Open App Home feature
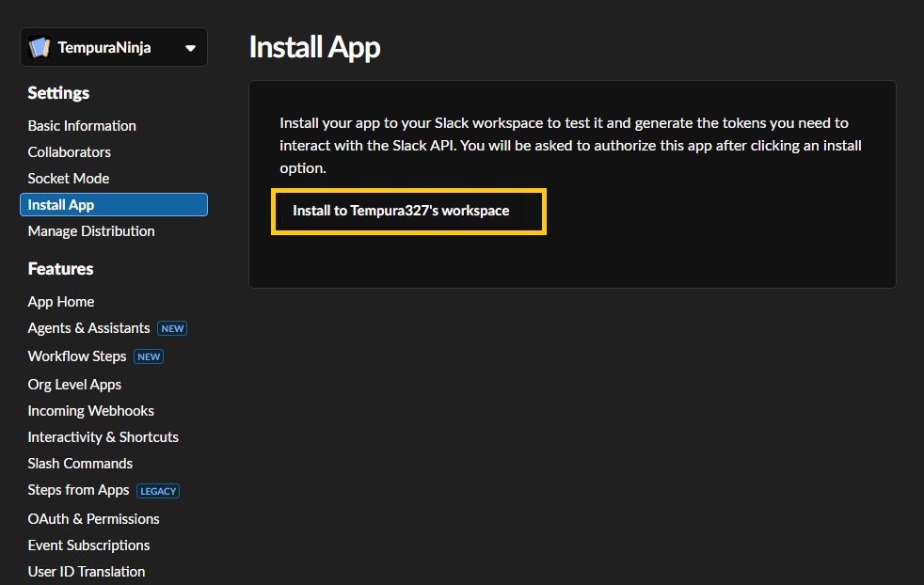This screenshot has height=585, width=924. point(61,302)
